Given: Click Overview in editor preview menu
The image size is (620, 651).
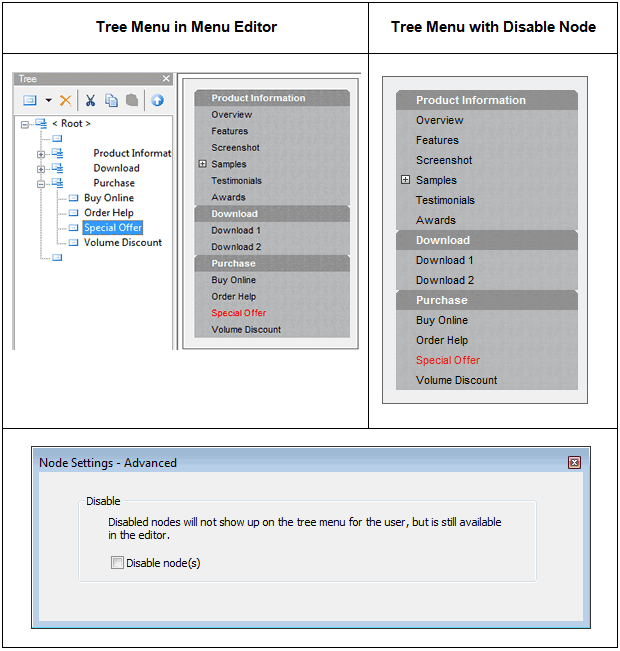Looking at the screenshot, I should tap(232, 115).
